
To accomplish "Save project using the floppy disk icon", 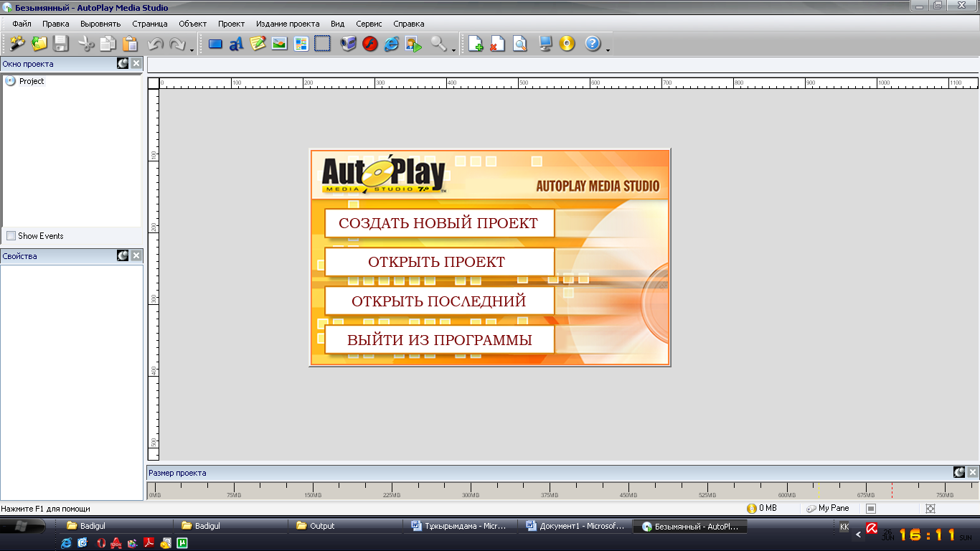I will coord(61,44).
